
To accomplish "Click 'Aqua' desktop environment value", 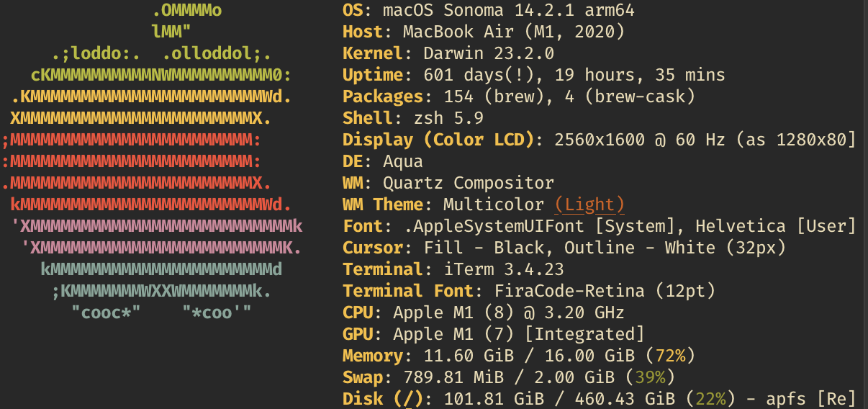I will (403, 162).
